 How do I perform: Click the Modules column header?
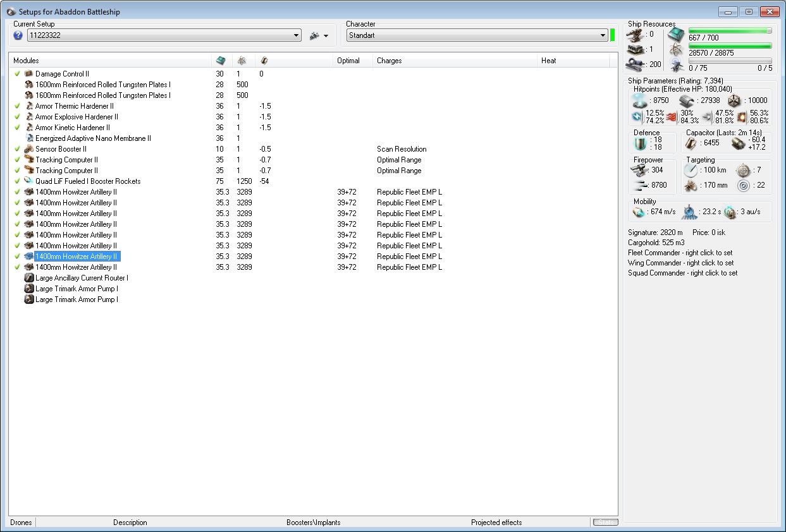(110, 61)
